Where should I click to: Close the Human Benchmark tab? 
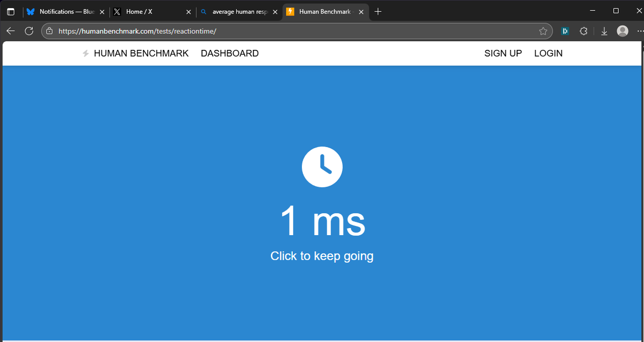pyautogui.click(x=361, y=12)
